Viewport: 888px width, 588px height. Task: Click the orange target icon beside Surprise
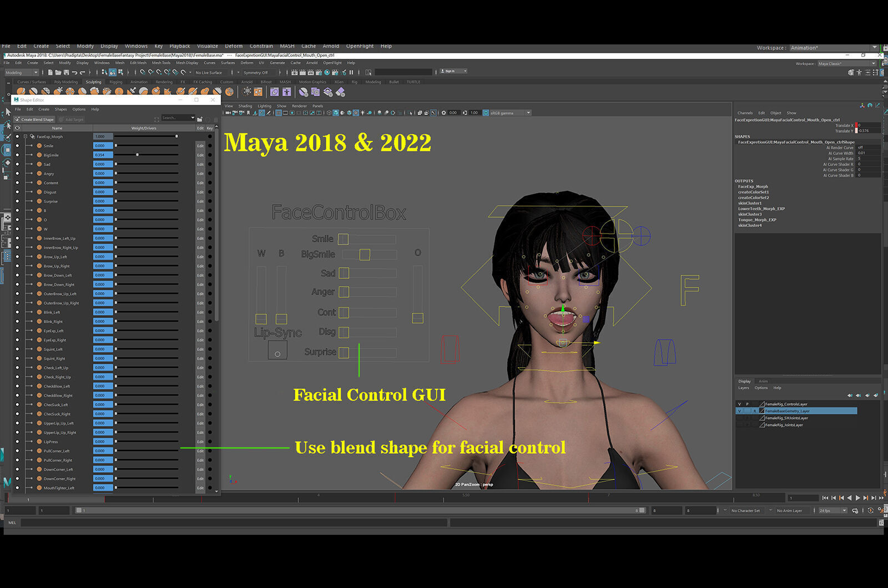point(39,201)
